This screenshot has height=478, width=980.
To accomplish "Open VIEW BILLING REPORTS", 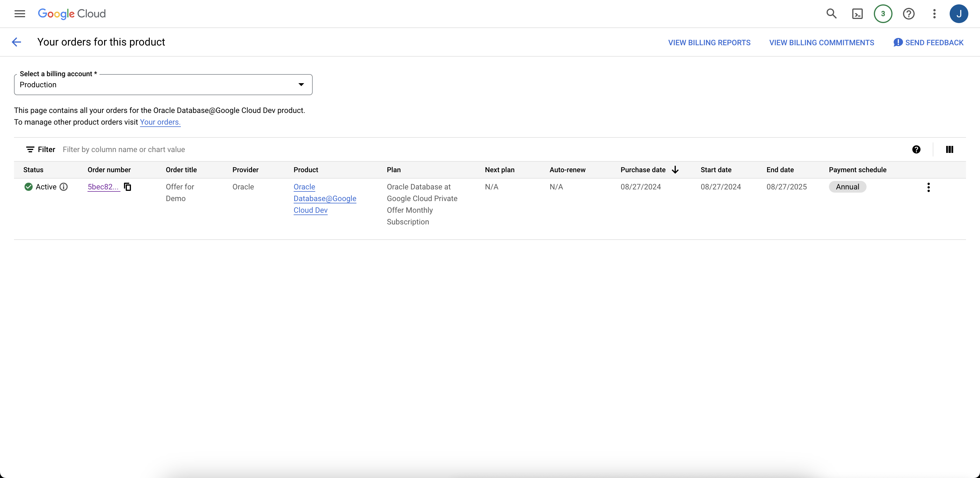I will (709, 42).
